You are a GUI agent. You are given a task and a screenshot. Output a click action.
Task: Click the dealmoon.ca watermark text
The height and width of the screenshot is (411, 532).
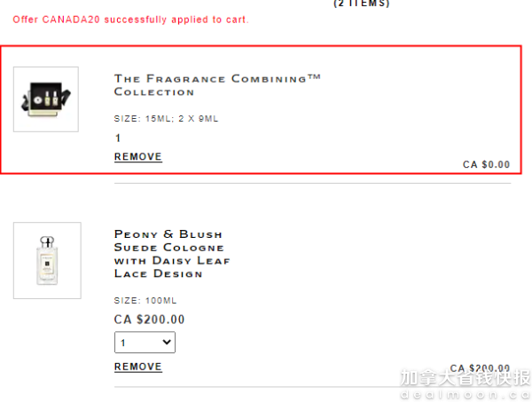click(465, 394)
